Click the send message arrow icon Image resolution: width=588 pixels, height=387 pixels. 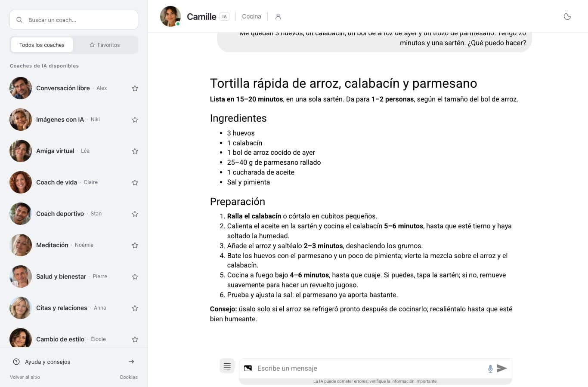click(x=501, y=368)
